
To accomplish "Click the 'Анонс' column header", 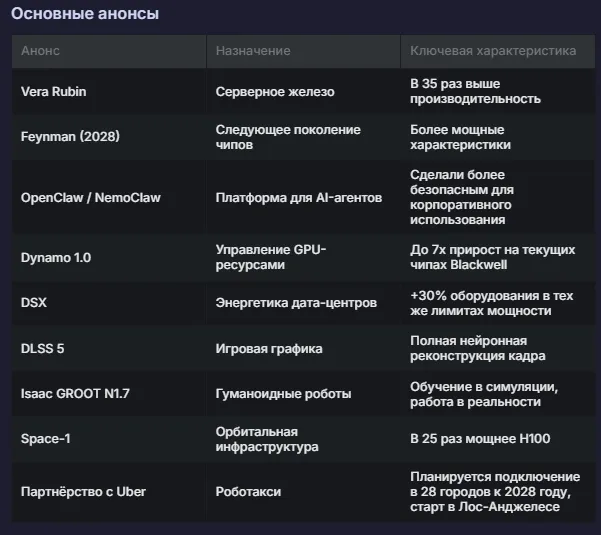I will pyautogui.click(x=109, y=51).
